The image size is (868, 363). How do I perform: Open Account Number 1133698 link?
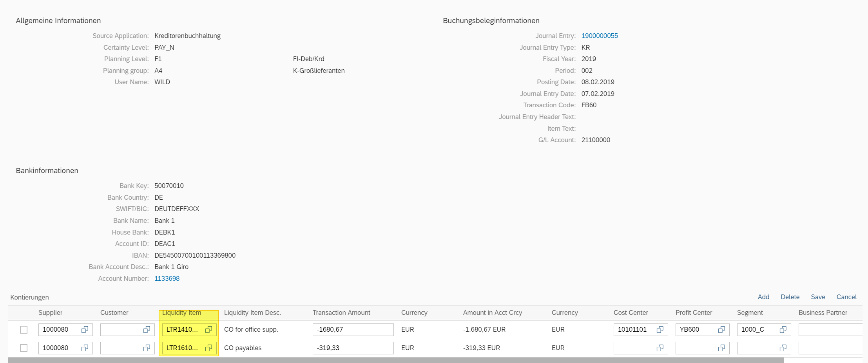(167, 278)
